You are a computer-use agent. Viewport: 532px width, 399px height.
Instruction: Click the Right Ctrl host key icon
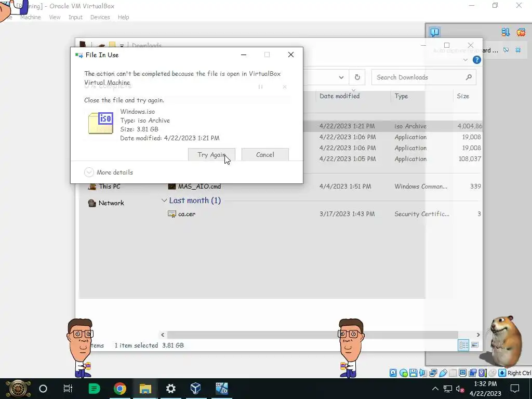pos(502,373)
